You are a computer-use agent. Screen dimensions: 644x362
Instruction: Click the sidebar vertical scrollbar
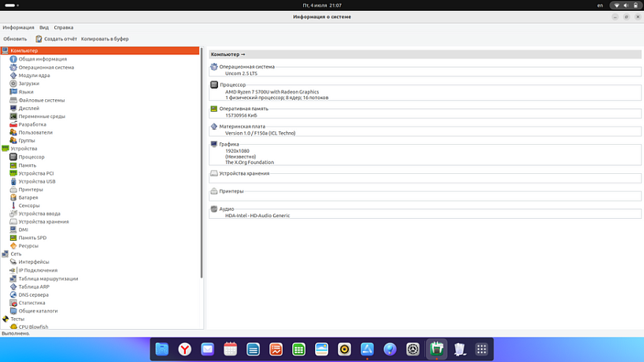click(202, 157)
